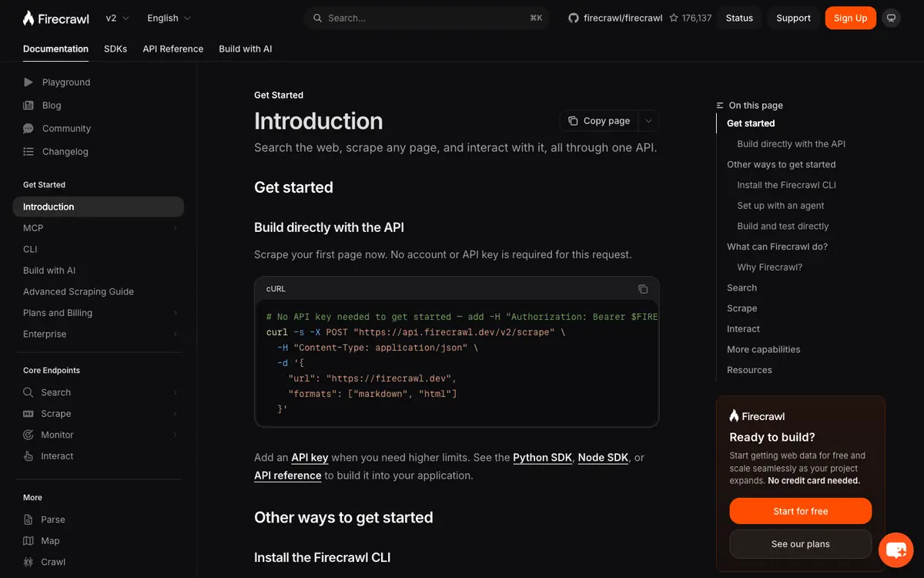
Task: Expand the Copy page options arrow
Action: [648, 121]
